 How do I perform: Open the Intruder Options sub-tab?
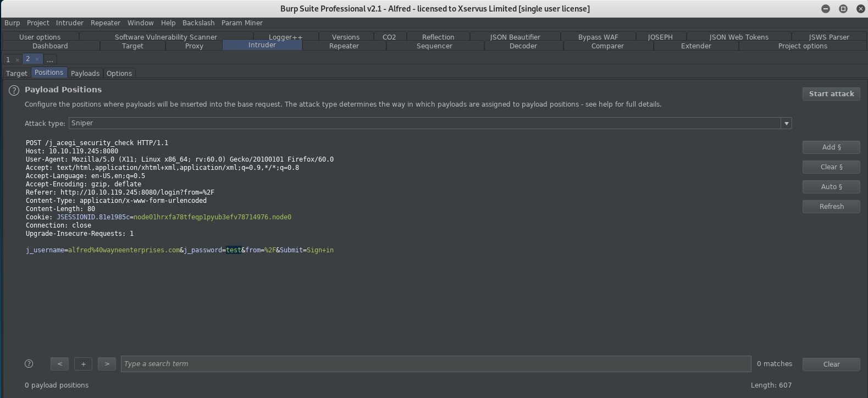[119, 73]
